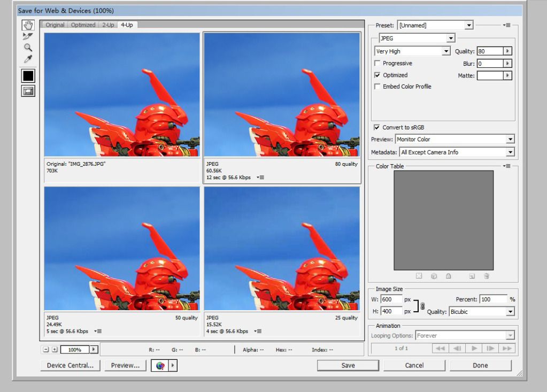Go to previous animation frame
The width and height of the screenshot is (547, 392).
(457, 348)
